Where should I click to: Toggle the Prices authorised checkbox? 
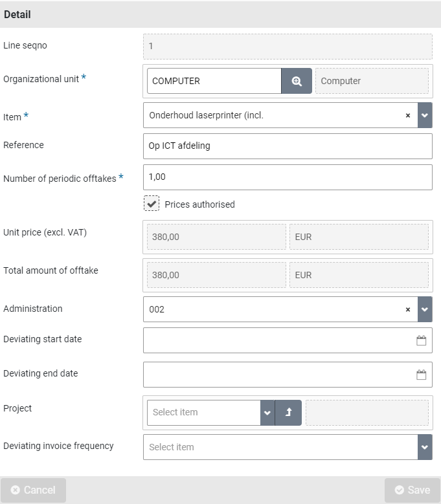(152, 204)
